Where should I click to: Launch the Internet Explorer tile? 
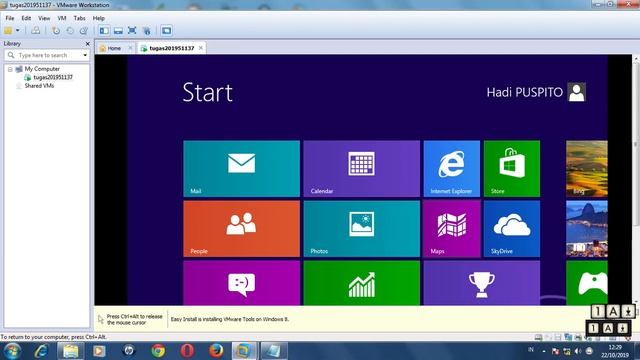coord(452,169)
